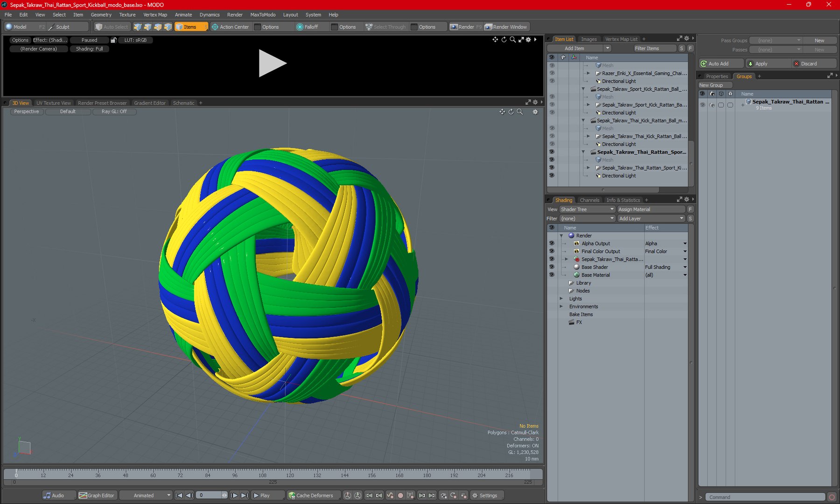Click the Falloff tool icon
The height and width of the screenshot is (504, 840).
click(300, 27)
